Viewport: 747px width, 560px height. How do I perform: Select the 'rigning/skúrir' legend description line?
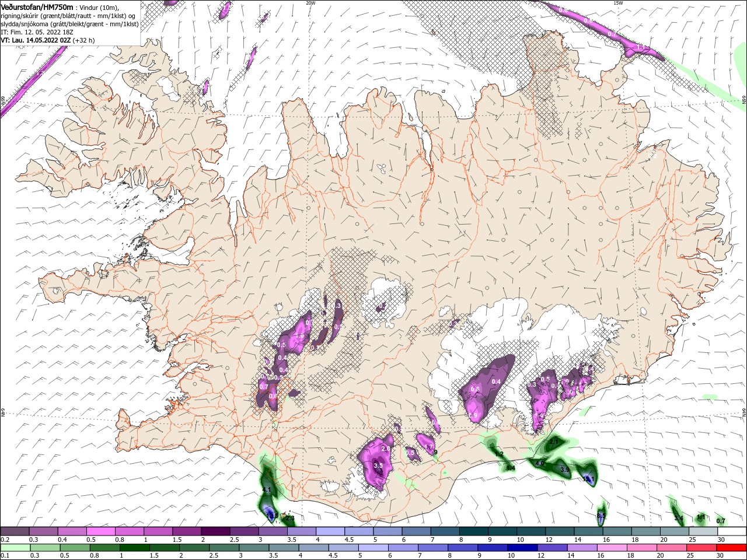tap(68, 16)
